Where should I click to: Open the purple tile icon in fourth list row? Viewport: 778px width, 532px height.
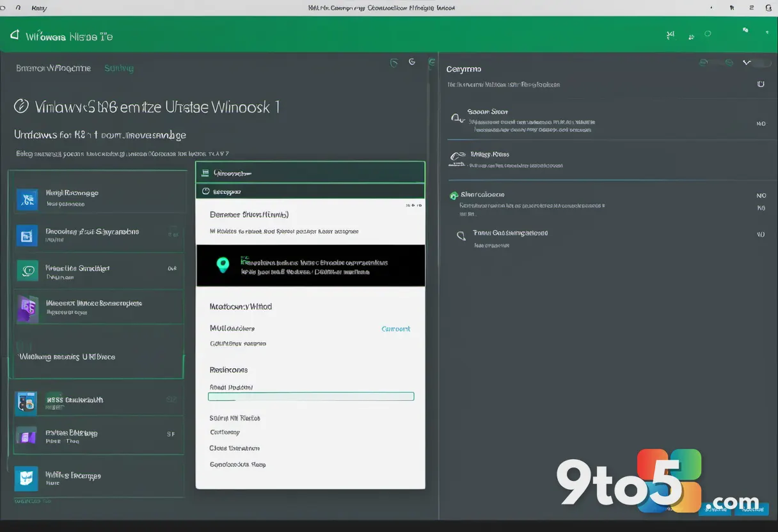pos(27,309)
